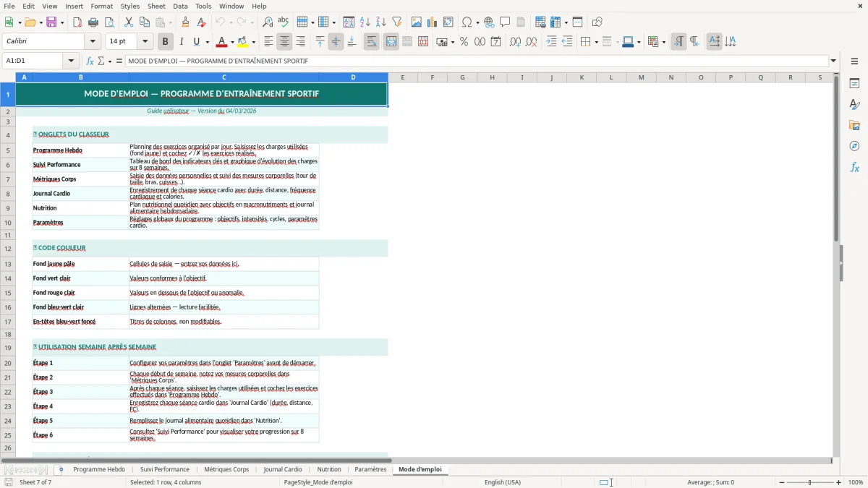The width and height of the screenshot is (868, 488).
Task: Open the Borders dropdown arrow
Action: click(595, 42)
